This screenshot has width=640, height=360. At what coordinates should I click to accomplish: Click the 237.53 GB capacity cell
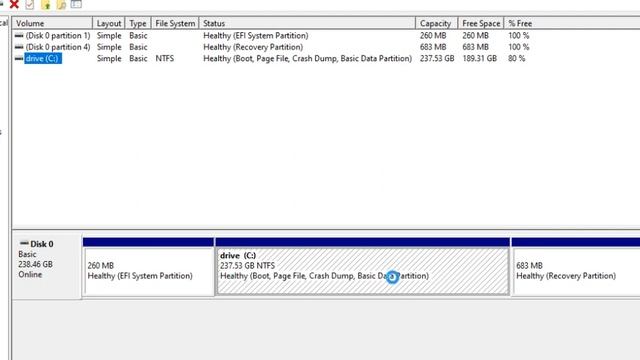[437, 58]
